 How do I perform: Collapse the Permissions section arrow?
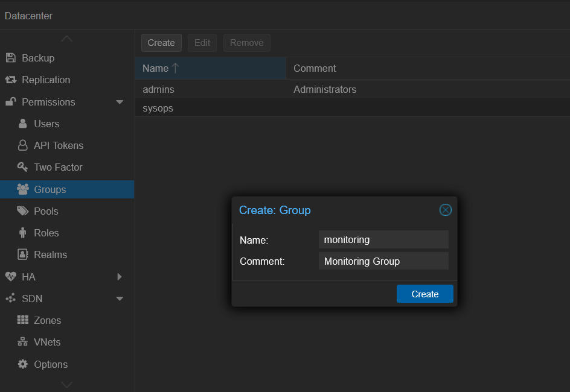pyautogui.click(x=120, y=103)
